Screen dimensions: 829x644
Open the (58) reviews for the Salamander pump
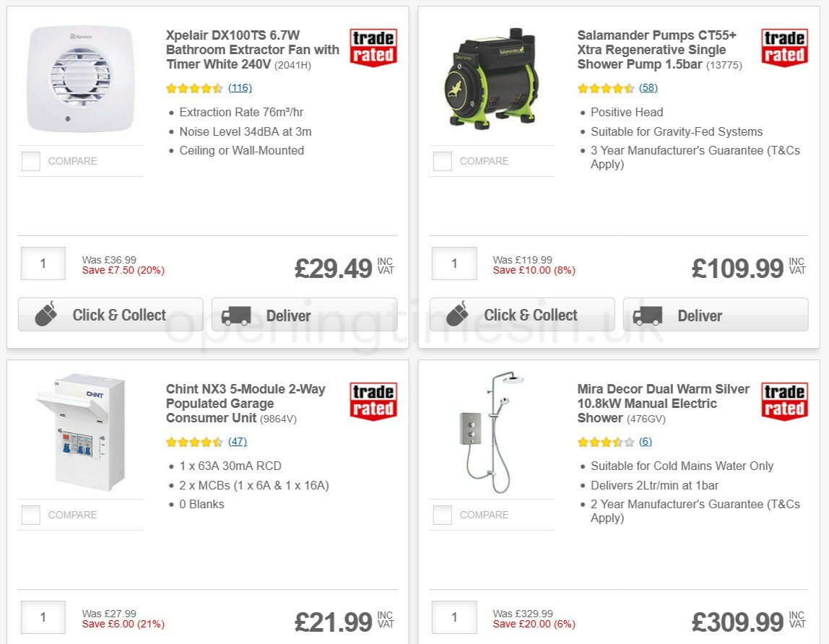click(648, 87)
